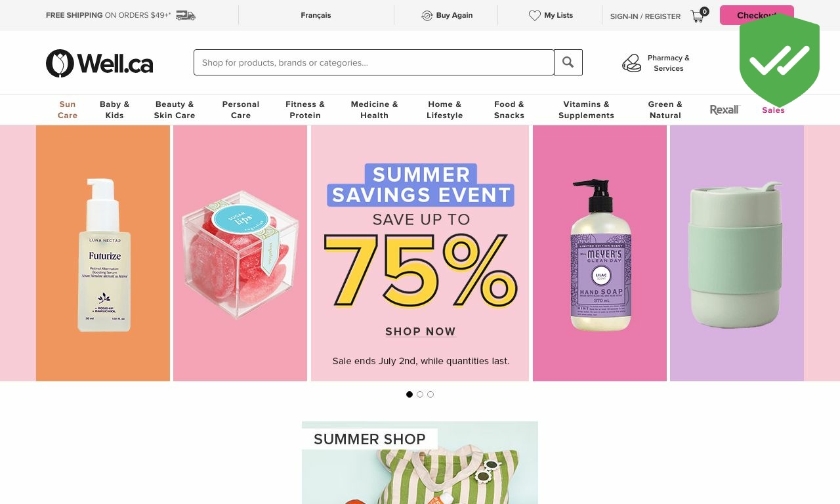Select the first carousel dot indicator
The width and height of the screenshot is (840, 504).
click(409, 394)
